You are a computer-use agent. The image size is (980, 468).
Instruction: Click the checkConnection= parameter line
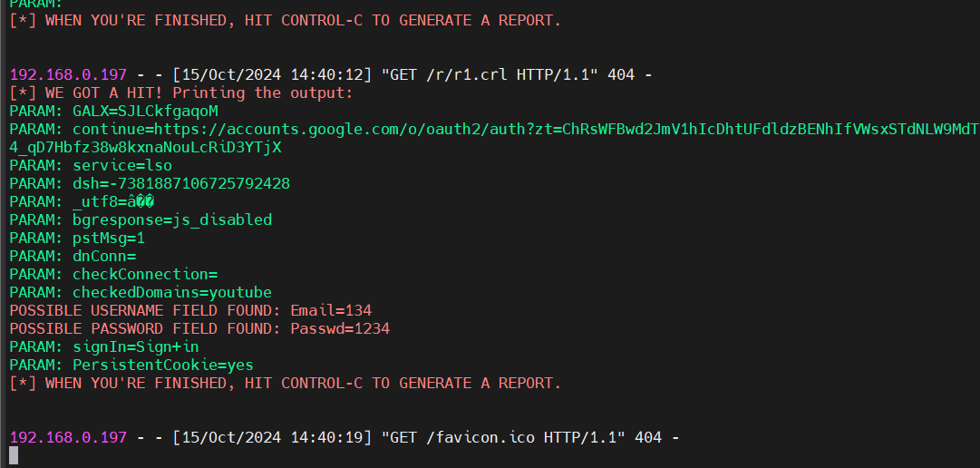[x=145, y=274]
